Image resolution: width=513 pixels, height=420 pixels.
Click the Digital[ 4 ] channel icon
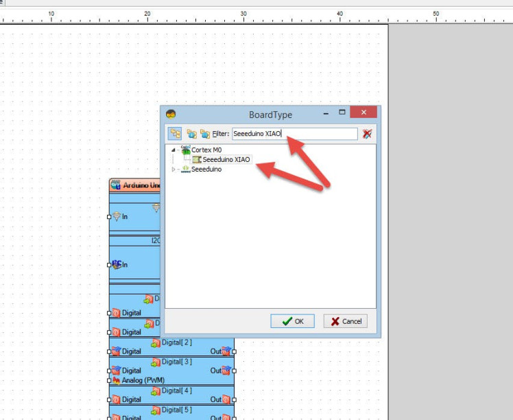156,391
